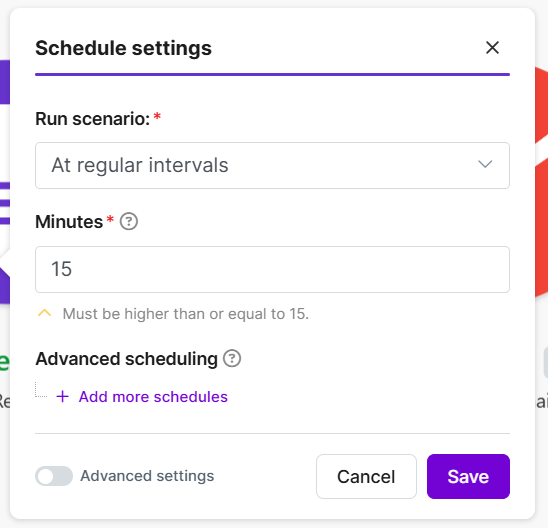Image resolution: width=548 pixels, height=528 pixels.
Task: Save the schedule settings
Action: click(468, 476)
